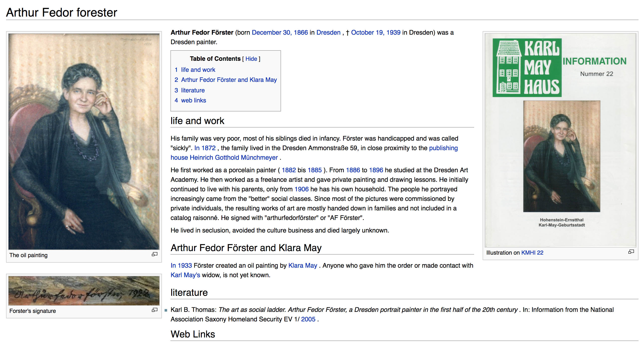Open Forster's signature image

(84, 291)
